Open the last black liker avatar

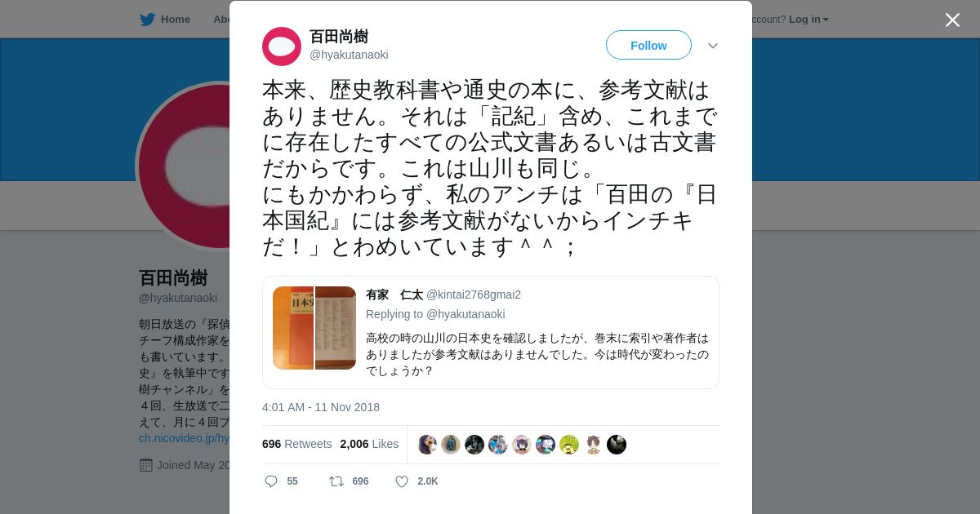[x=617, y=445]
